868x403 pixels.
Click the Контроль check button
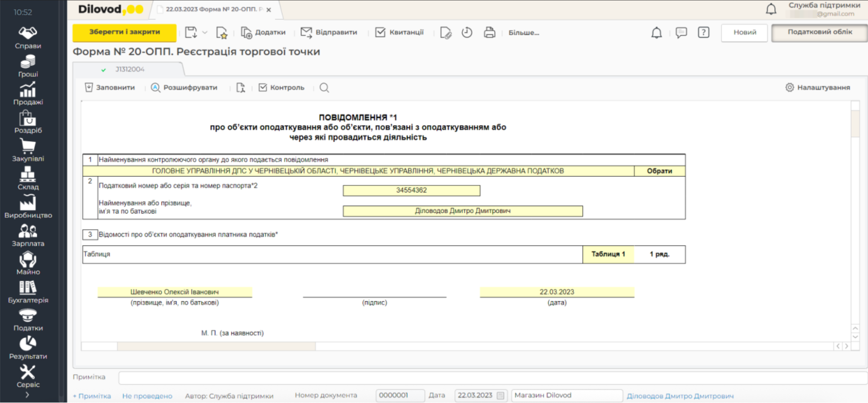coord(281,88)
